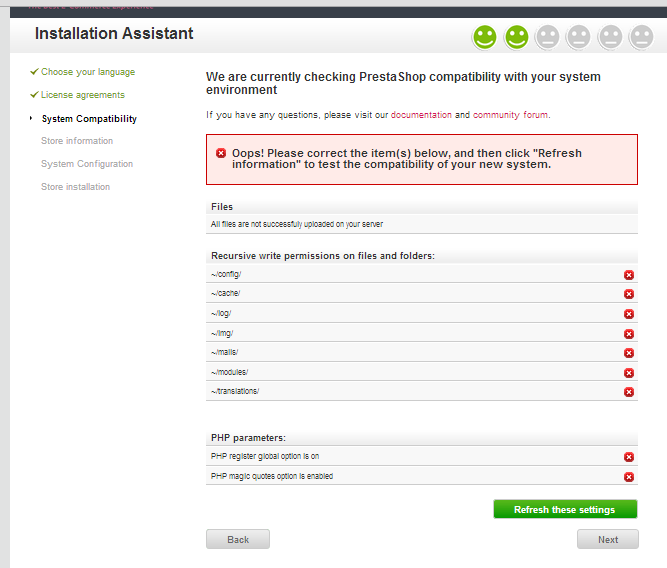Open the documentation link
Screen dimensions: 667x568
click(x=421, y=115)
